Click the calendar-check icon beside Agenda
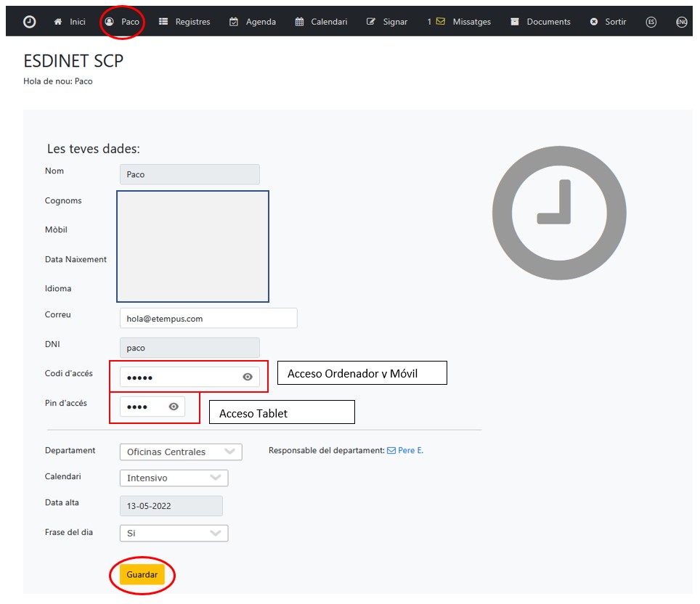 (x=234, y=22)
